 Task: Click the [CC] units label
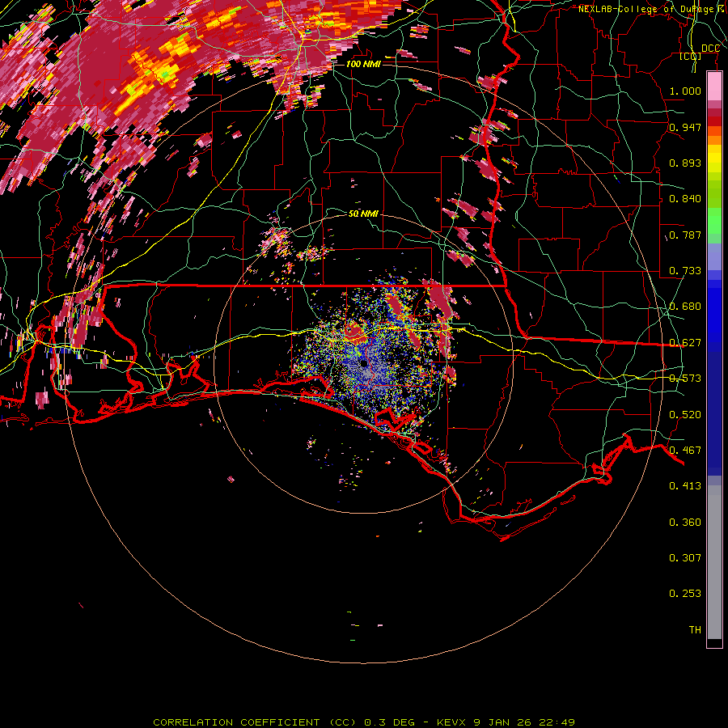point(691,57)
